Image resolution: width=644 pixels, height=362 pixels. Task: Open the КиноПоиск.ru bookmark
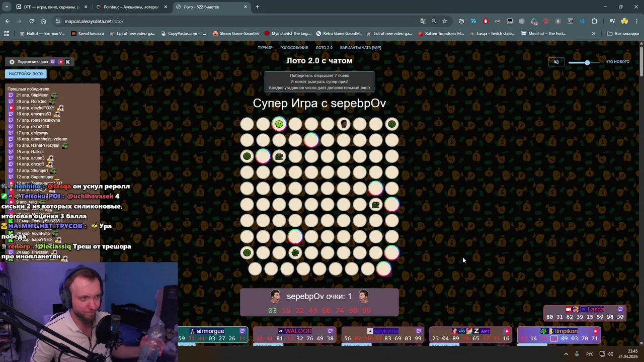coord(88,34)
